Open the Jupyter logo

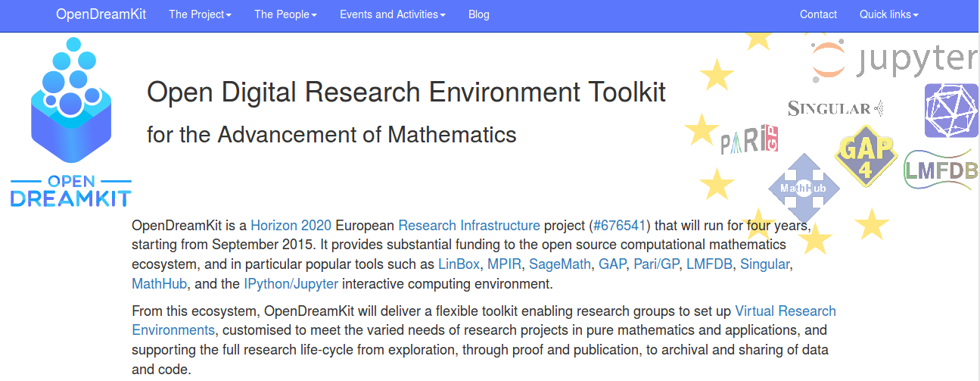click(x=895, y=61)
